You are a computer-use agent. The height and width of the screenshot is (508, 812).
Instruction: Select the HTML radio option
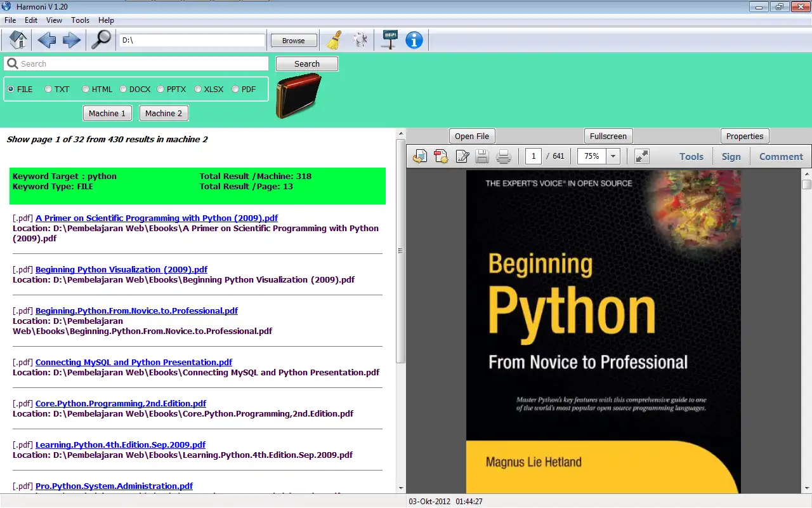point(97,90)
